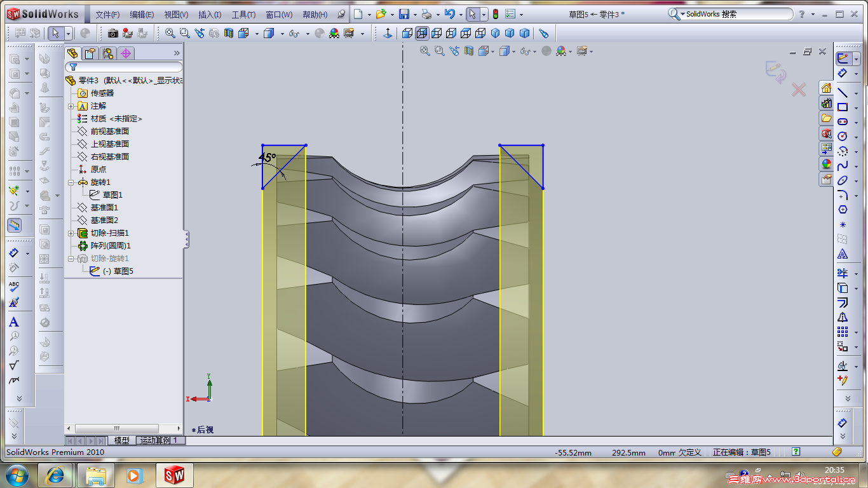Cancel sketch using red X in confirmation corner

pyautogui.click(x=799, y=90)
